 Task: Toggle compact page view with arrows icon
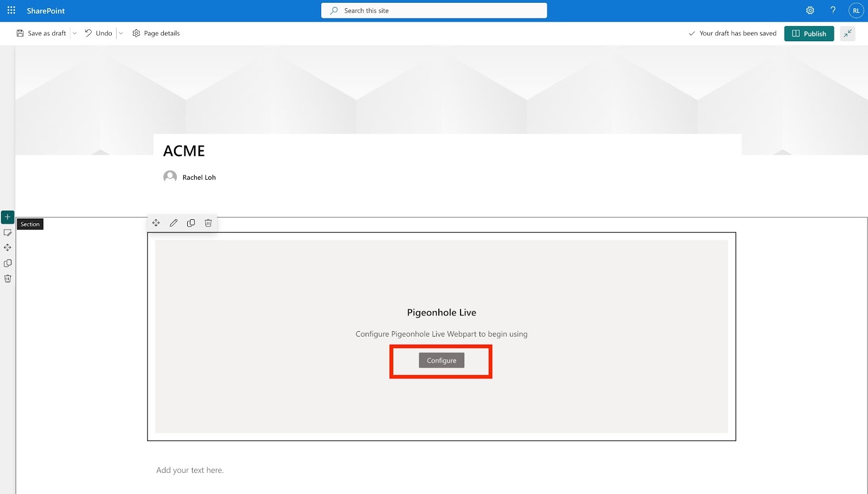pos(847,33)
